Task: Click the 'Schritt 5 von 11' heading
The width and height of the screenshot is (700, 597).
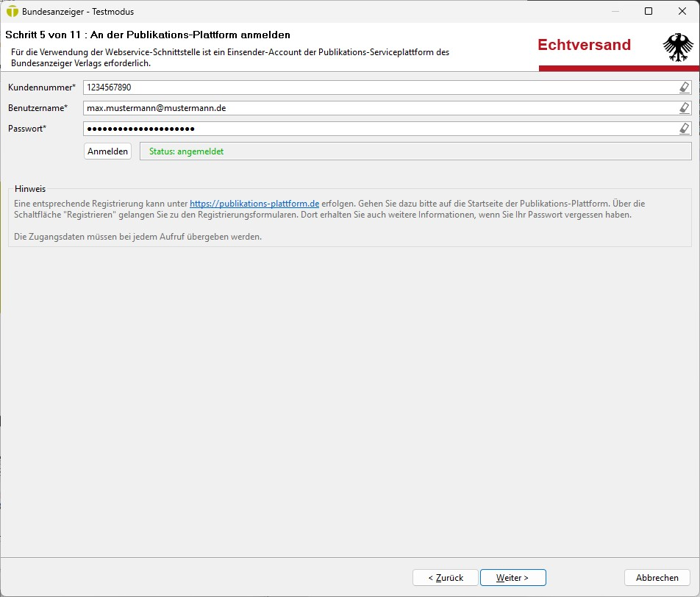Action: (x=147, y=35)
